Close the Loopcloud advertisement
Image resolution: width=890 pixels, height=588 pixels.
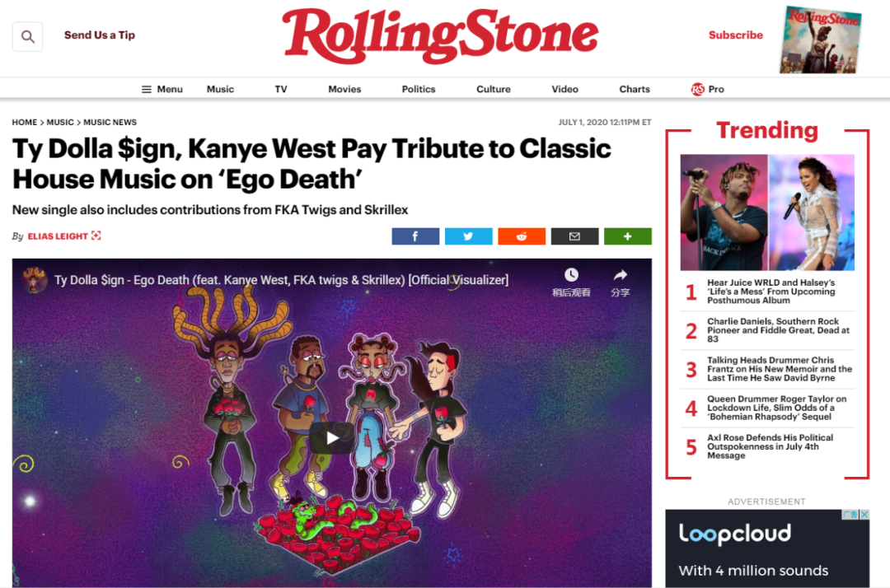click(864, 514)
